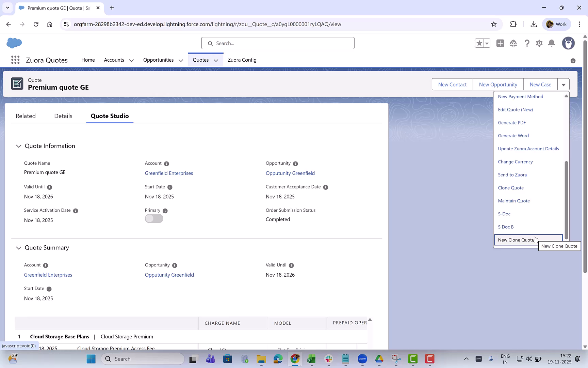The width and height of the screenshot is (588, 368).
Task: Open the user profile avatar
Action: click(568, 43)
